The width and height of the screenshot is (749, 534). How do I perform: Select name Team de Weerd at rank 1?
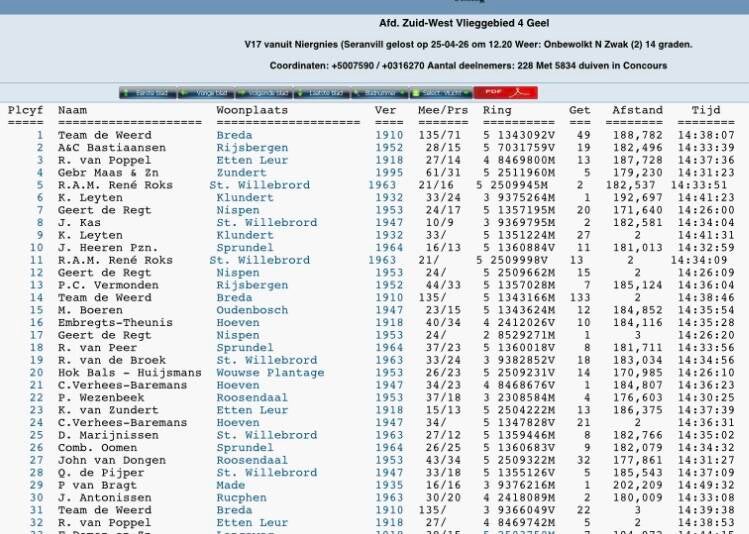(x=105, y=135)
